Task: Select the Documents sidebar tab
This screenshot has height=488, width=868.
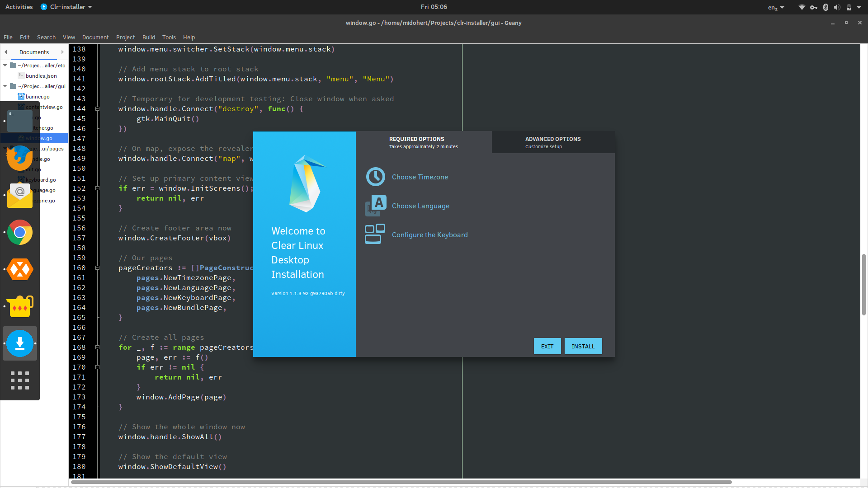Action: [x=34, y=52]
